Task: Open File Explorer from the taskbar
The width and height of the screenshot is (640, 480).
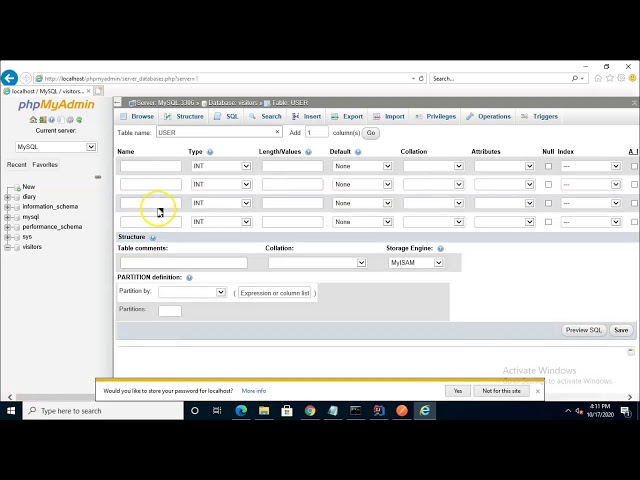Action: pos(264,411)
